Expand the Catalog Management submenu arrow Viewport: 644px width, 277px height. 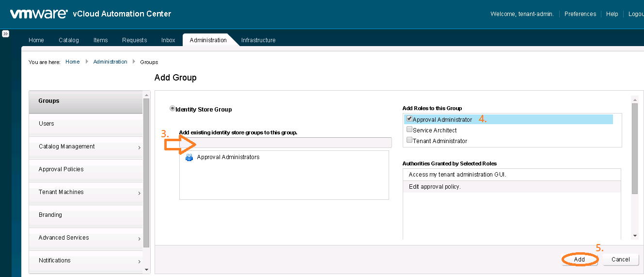coord(139,147)
